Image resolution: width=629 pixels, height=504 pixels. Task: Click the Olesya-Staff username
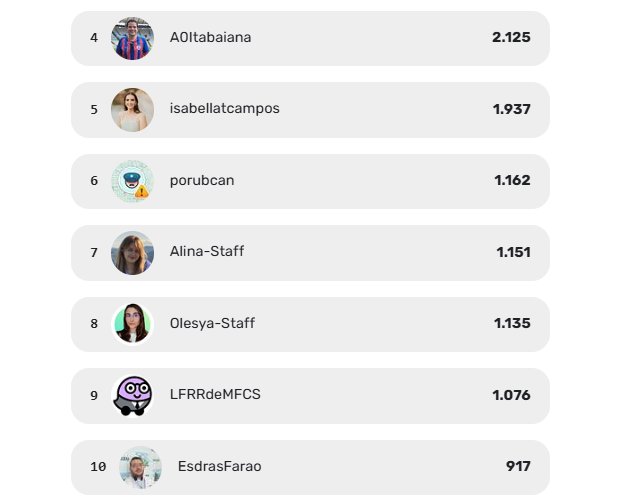(212, 323)
